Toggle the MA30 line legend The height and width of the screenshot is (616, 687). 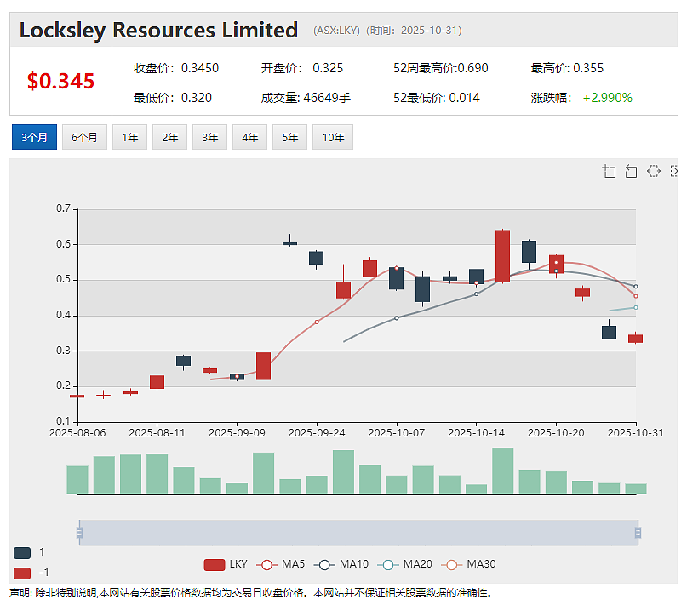[468, 564]
